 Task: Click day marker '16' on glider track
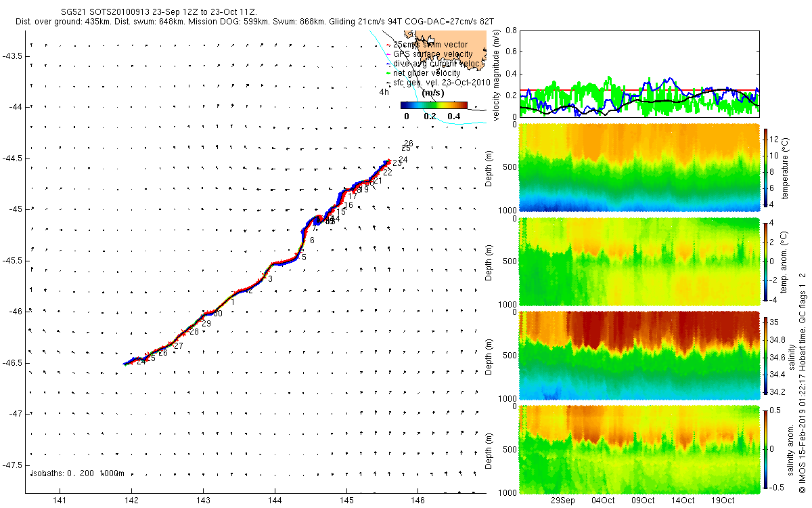pyautogui.click(x=348, y=205)
